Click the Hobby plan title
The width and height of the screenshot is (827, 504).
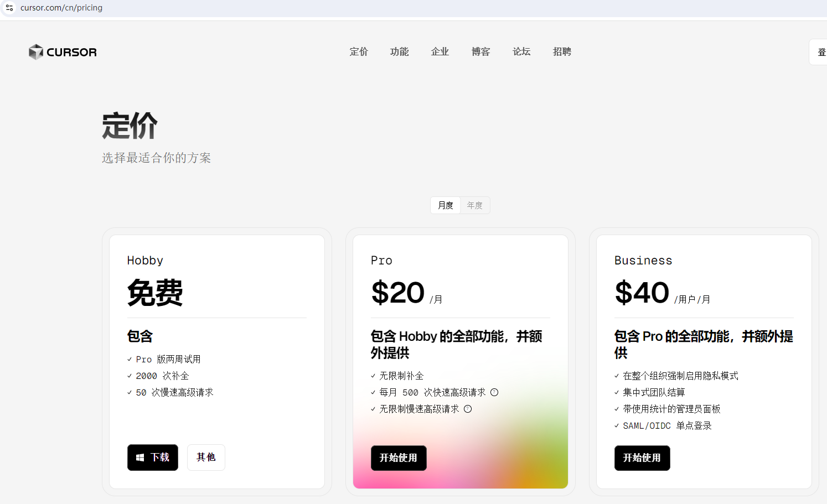(145, 261)
